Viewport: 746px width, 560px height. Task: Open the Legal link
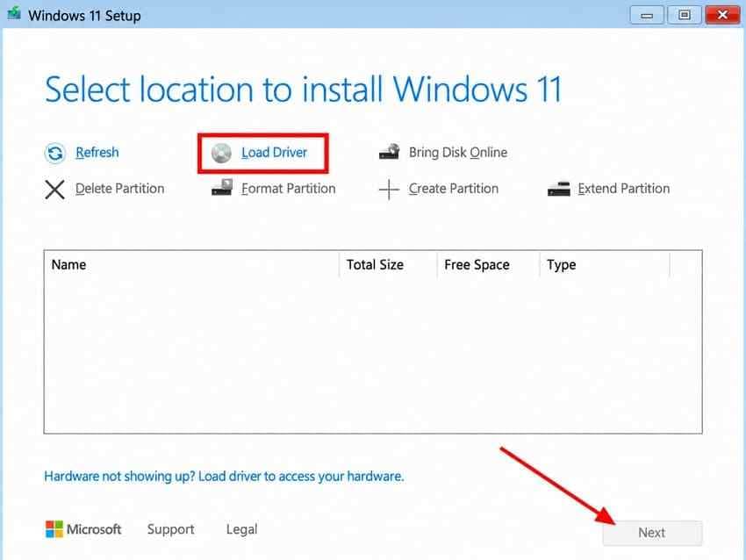click(241, 529)
